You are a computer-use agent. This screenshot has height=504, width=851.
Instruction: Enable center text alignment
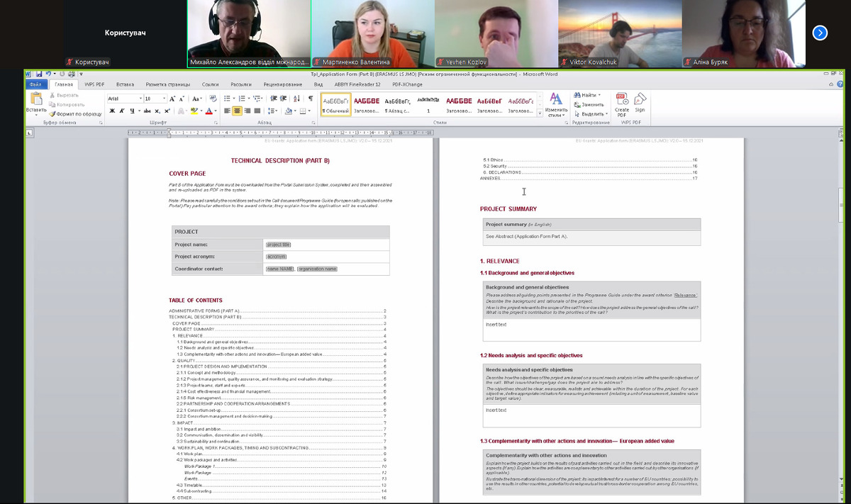pos(238,111)
